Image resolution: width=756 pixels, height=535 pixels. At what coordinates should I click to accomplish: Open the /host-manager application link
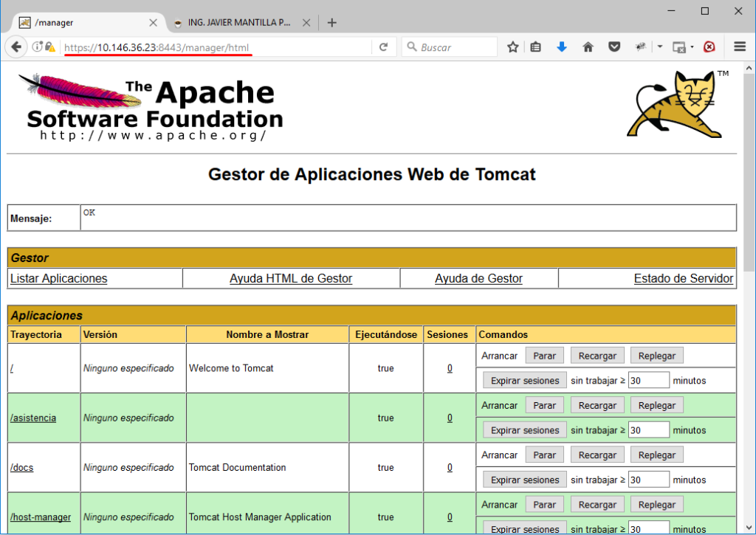41,517
